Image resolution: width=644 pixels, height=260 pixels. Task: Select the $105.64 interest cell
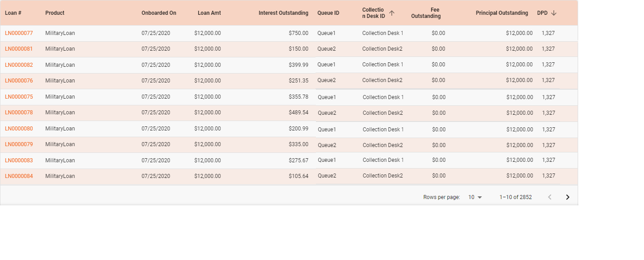[298, 176]
